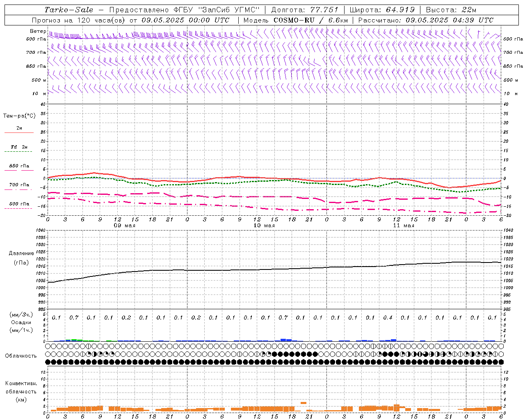Click the Рассчитано: 09.05.2025 04:39 UTC timestamp

click(x=426, y=20)
